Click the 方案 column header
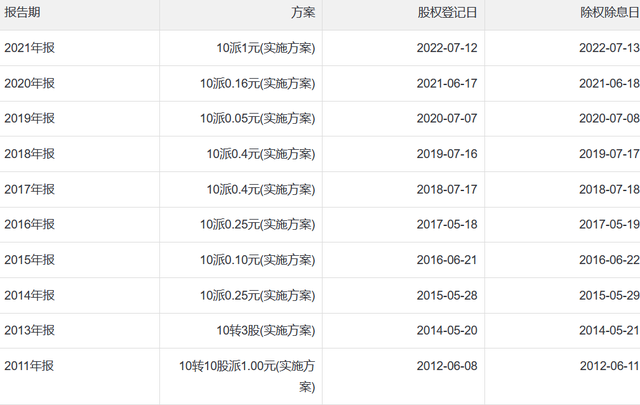The height and width of the screenshot is (405, 640). coord(302,14)
